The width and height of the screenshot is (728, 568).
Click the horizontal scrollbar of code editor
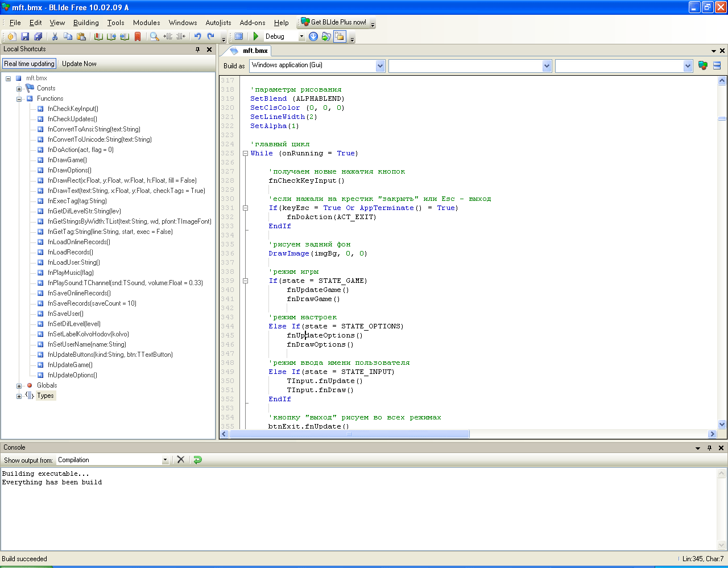coord(349,434)
